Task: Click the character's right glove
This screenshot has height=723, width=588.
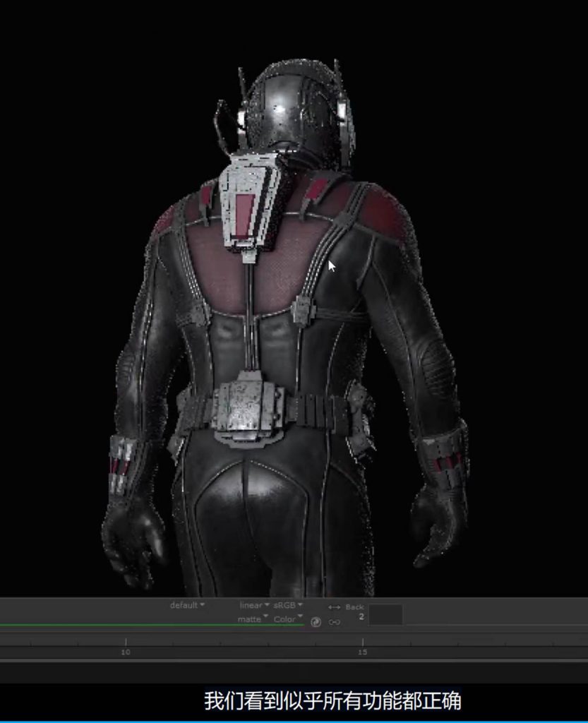Action: pos(439,522)
